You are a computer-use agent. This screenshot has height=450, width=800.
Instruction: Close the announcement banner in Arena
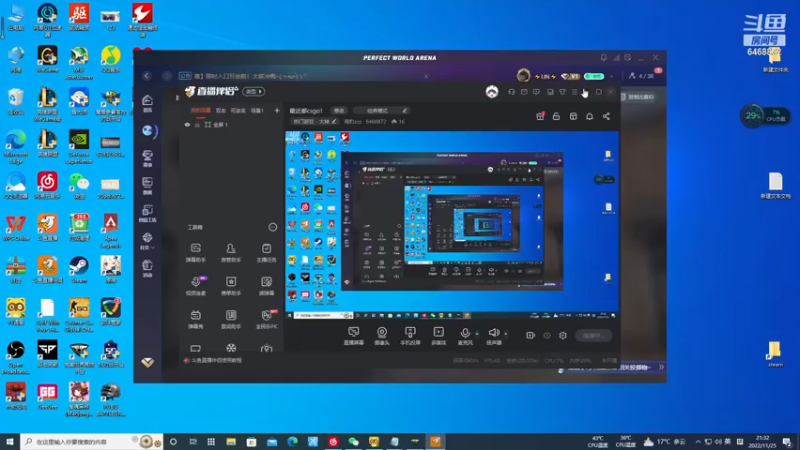click(426, 76)
